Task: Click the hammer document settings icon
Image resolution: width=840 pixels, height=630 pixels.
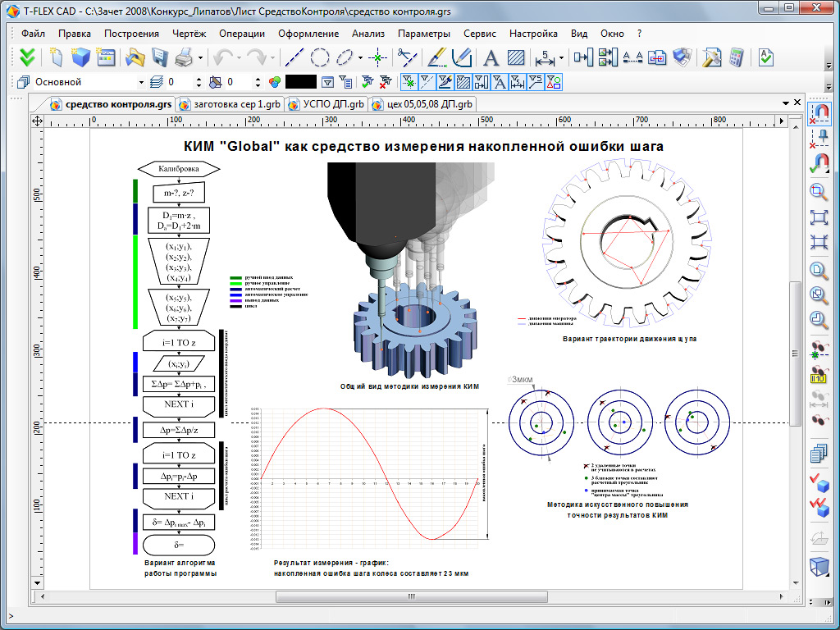Action: tap(712, 57)
